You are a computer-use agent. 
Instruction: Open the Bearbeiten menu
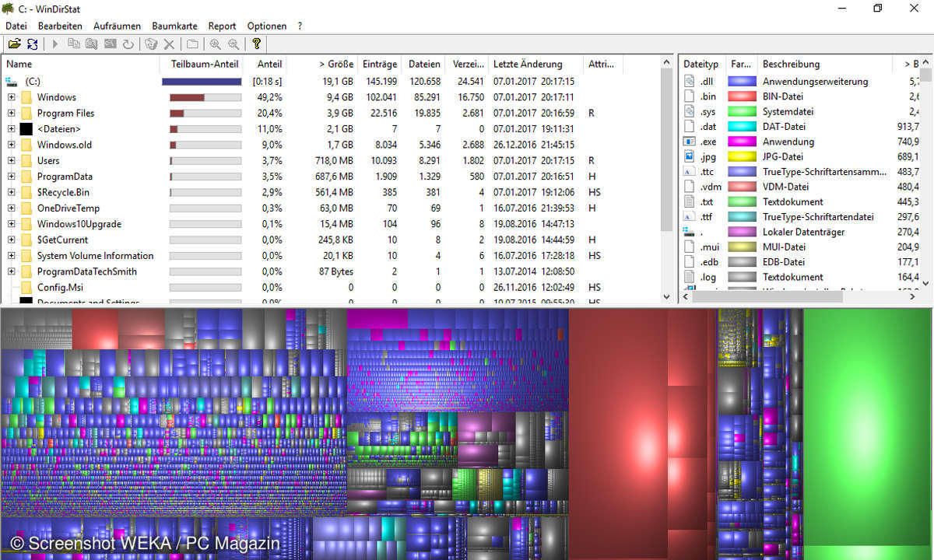(x=60, y=26)
